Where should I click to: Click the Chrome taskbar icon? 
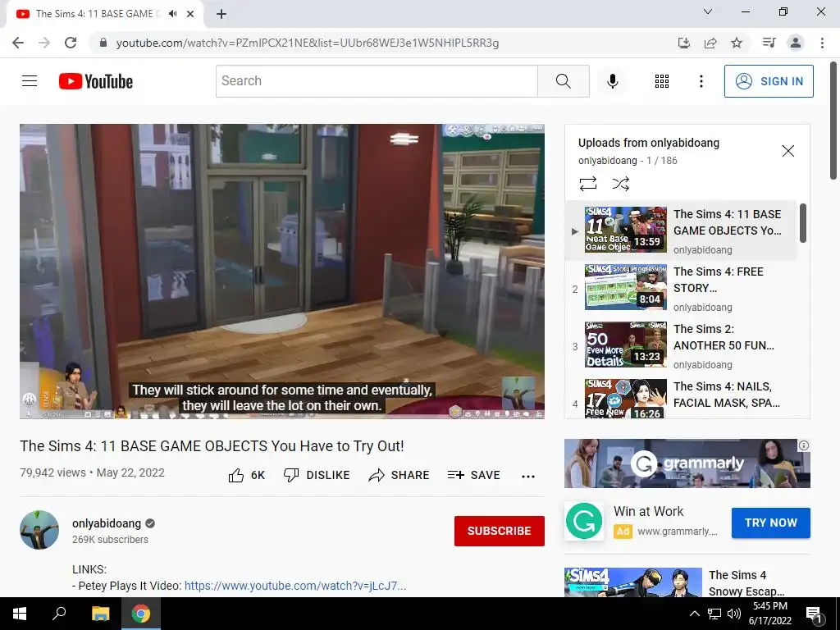coord(141,614)
